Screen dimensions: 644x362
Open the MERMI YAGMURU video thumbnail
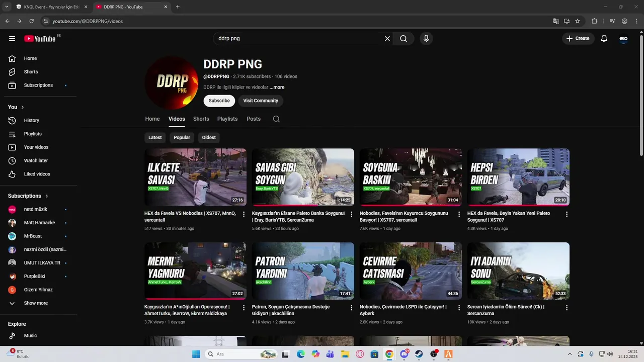tap(195, 271)
